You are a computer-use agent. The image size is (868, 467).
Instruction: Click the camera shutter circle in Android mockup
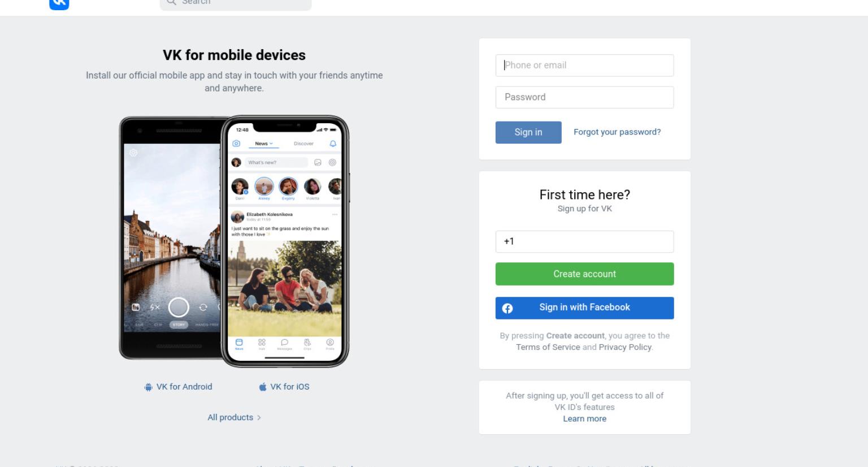click(179, 307)
